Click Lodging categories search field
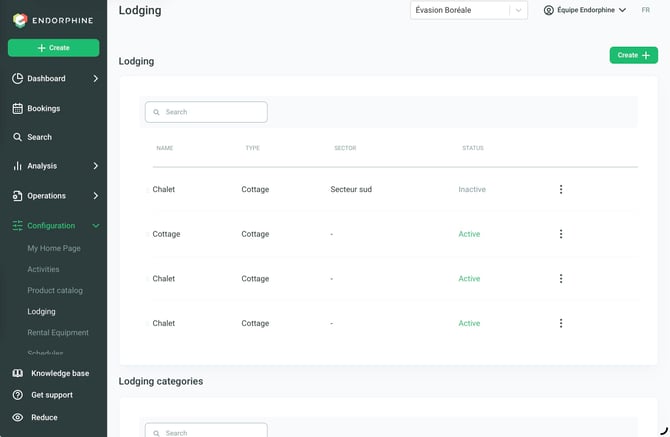Image resolution: width=670 pixels, height=437 pixels. [x=206, y=430]
